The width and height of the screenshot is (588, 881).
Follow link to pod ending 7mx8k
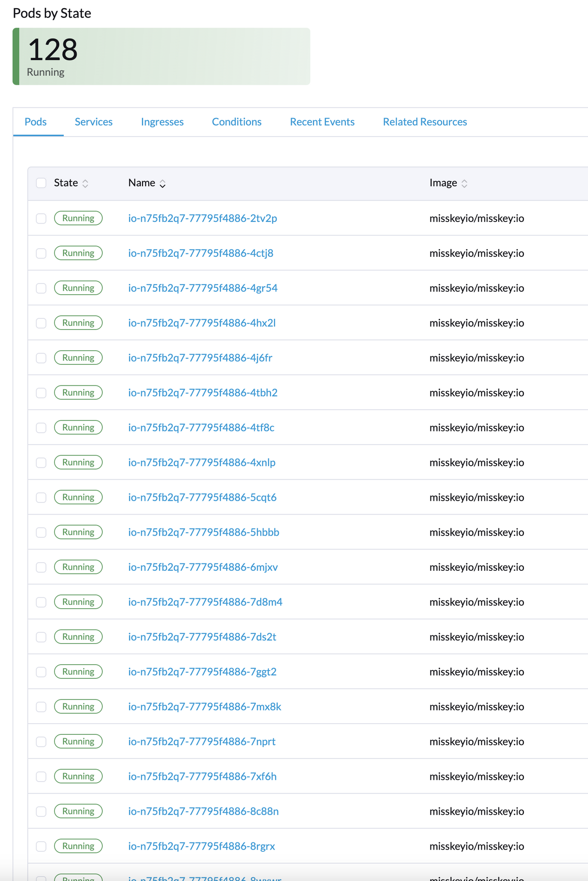coord(205,706)
